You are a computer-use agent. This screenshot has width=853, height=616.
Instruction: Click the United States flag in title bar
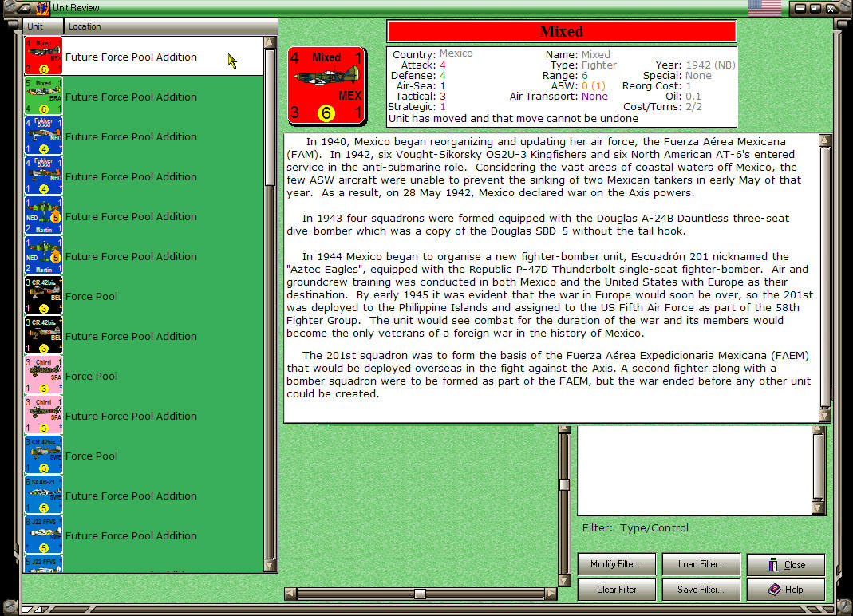point(764,8)
